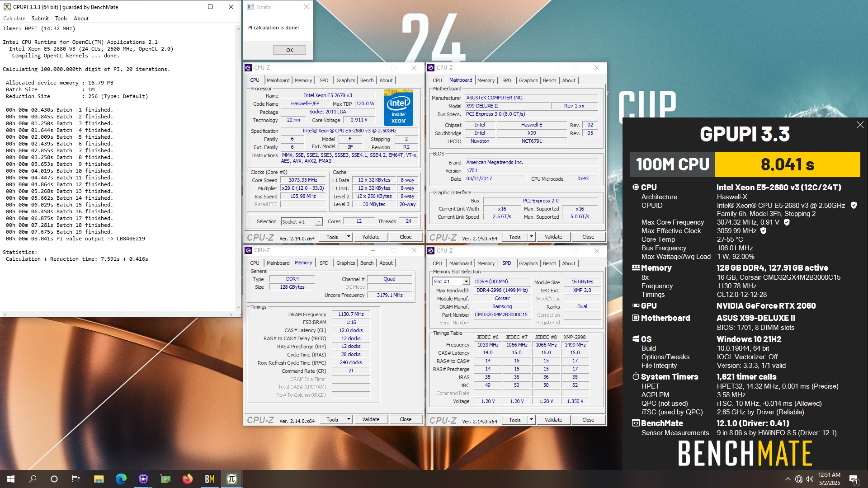Open Tools menu in GPUPI

click(x=61, y=19)
